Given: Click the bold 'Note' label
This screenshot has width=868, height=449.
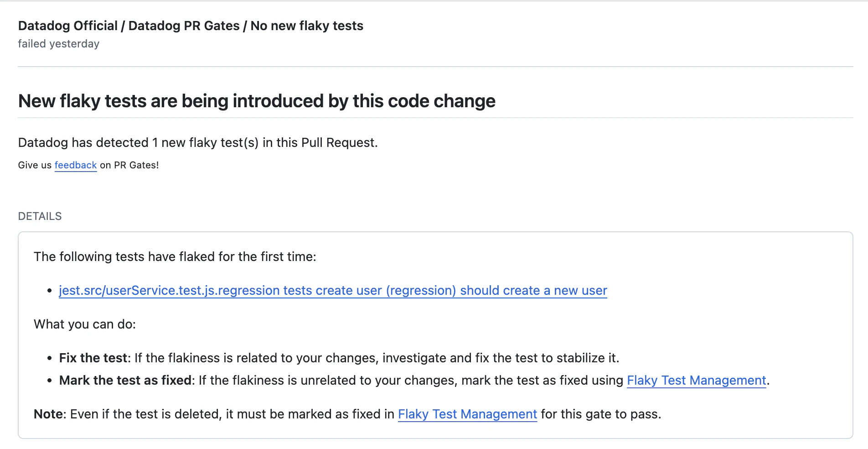Looking at the screenshot, I should pos(49,414).
